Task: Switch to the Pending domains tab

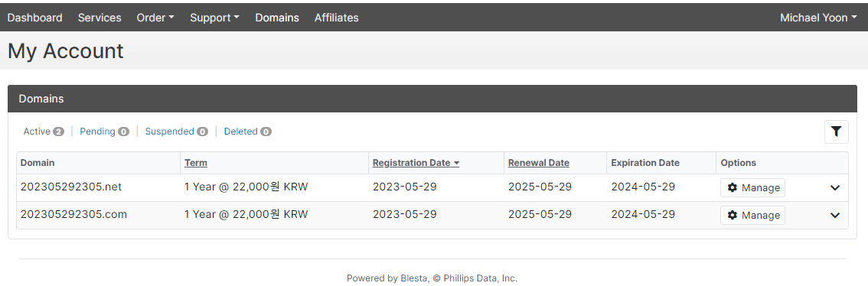Action: point(105,132)
